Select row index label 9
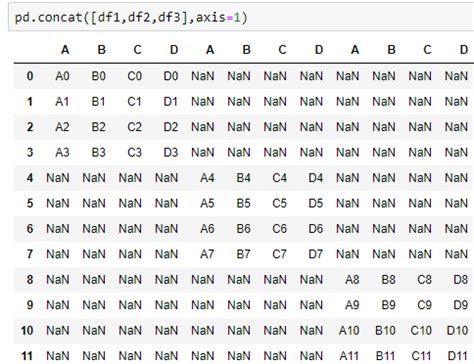 coord(30,305)
